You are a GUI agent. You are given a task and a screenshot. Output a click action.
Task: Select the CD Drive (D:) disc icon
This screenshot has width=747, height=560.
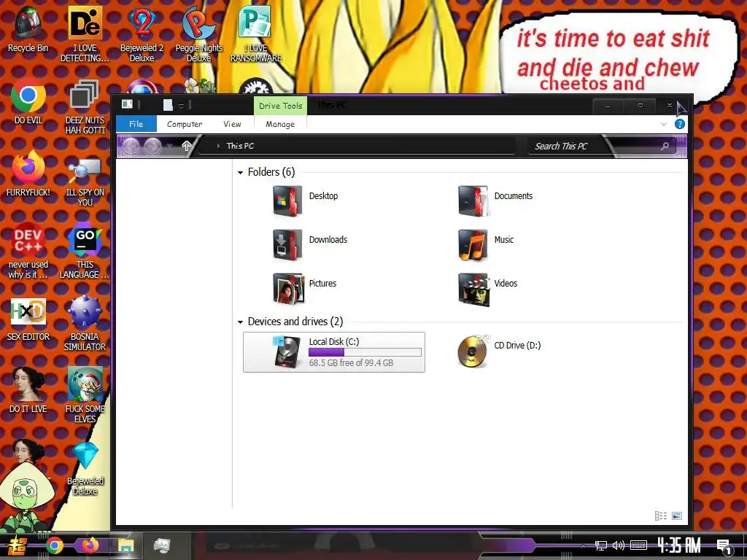(x=473, y=351)
